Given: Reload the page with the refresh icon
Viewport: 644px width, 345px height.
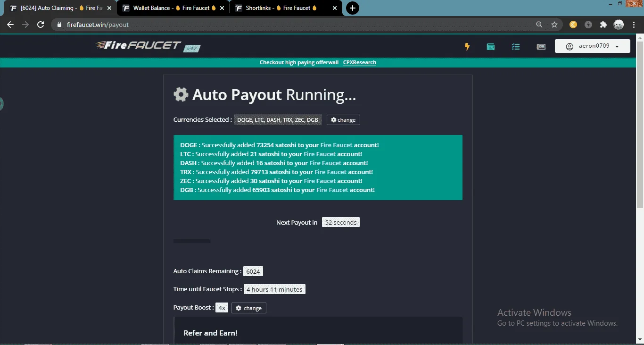Looking at the screenshot, I should point(41,25).
